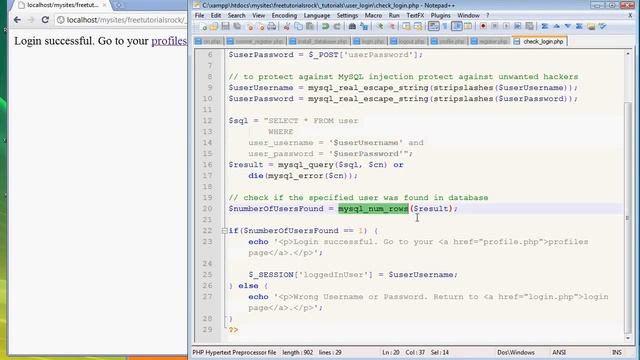Image resolution: width=640 pixels, height=360 pixels.
Task: Click the first blue TextFX toolbar icon
Action: [544, 26]
